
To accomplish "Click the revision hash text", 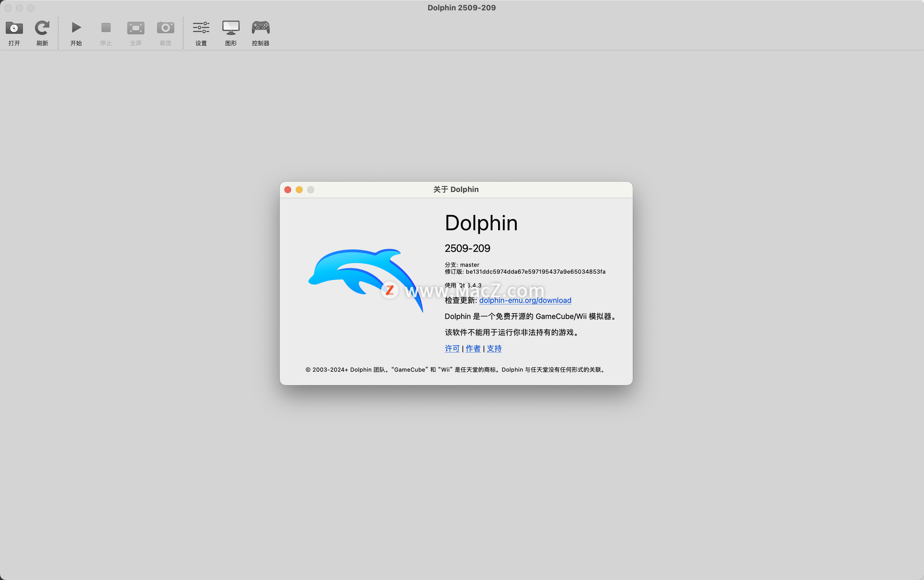I will [x=535, y=272].
